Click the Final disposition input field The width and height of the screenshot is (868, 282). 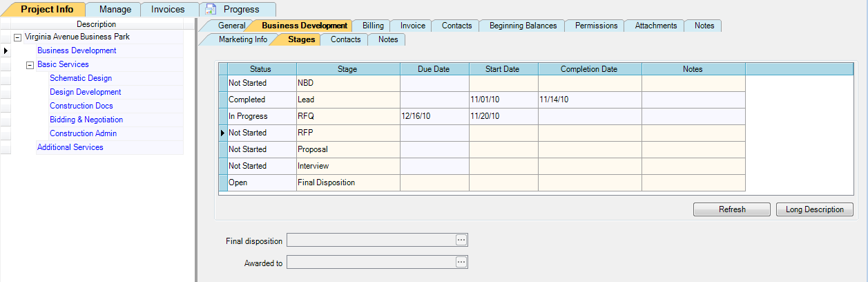[x=370, y=241]
